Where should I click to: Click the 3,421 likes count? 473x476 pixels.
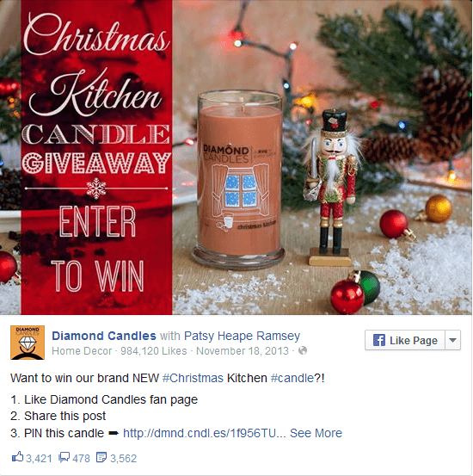coord(39,459)
